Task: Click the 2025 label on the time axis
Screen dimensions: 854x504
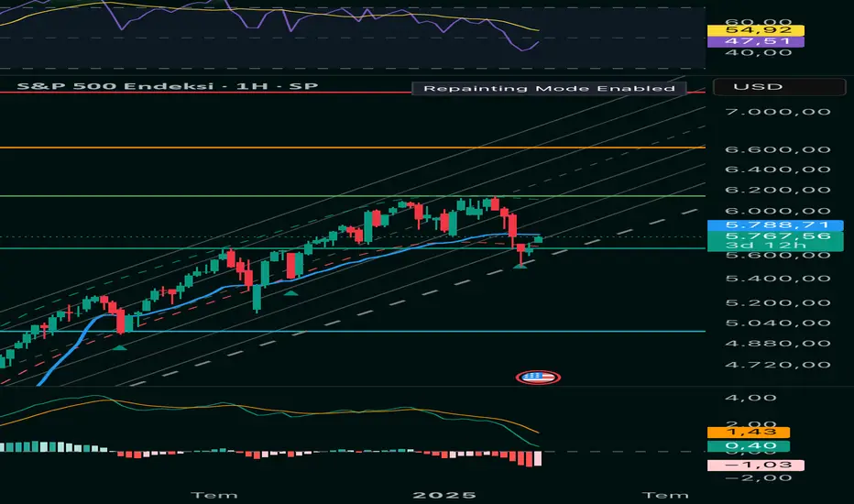Action: point(444,495)
